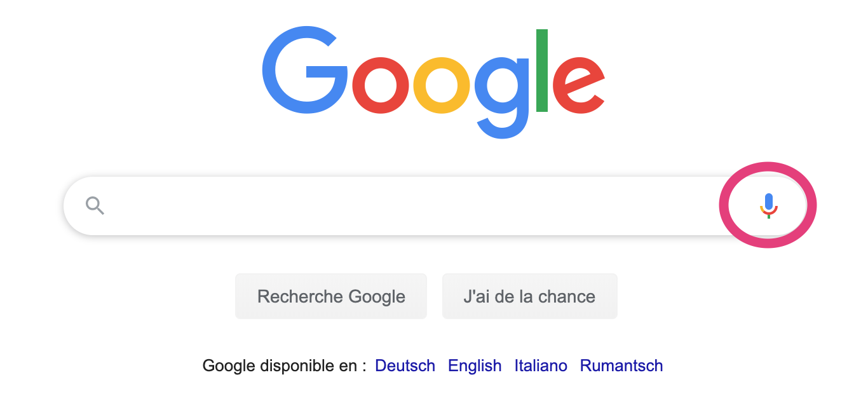This screenshot has height=403, width=868.
Task: Click the Google disponible en text label
Action: [x=284, y=365]
